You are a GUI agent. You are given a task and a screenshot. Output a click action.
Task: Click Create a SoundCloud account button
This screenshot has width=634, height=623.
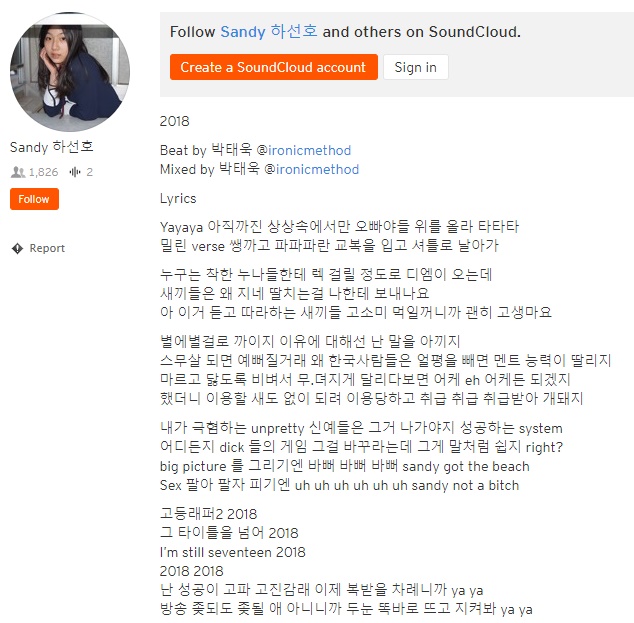click(x=274, y=67)
